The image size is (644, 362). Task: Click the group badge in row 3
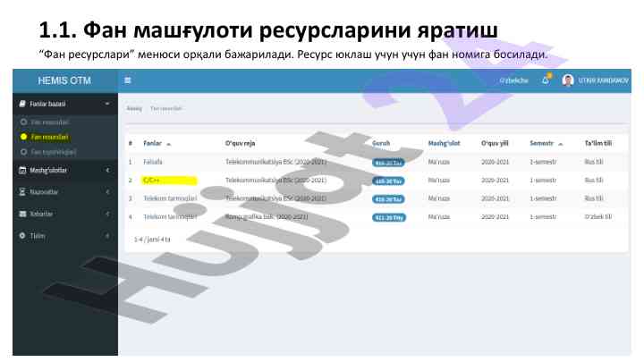point(388,199)
